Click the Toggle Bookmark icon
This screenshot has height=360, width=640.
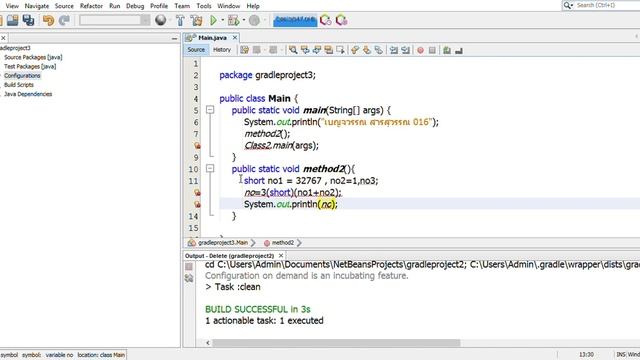point(378,50)
